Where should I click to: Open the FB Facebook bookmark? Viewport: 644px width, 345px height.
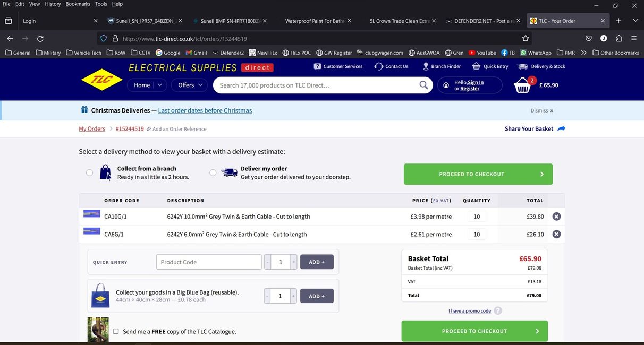pos(508,53)
